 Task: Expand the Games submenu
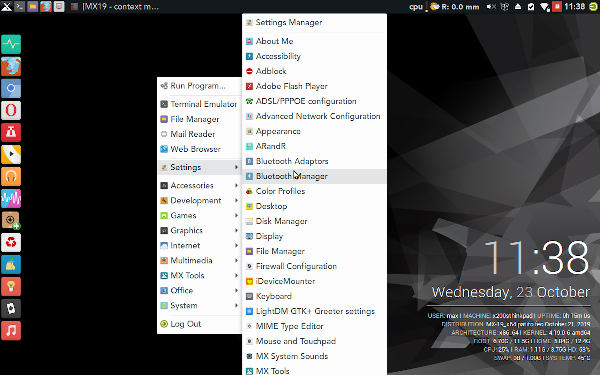(x=199, y=215)
